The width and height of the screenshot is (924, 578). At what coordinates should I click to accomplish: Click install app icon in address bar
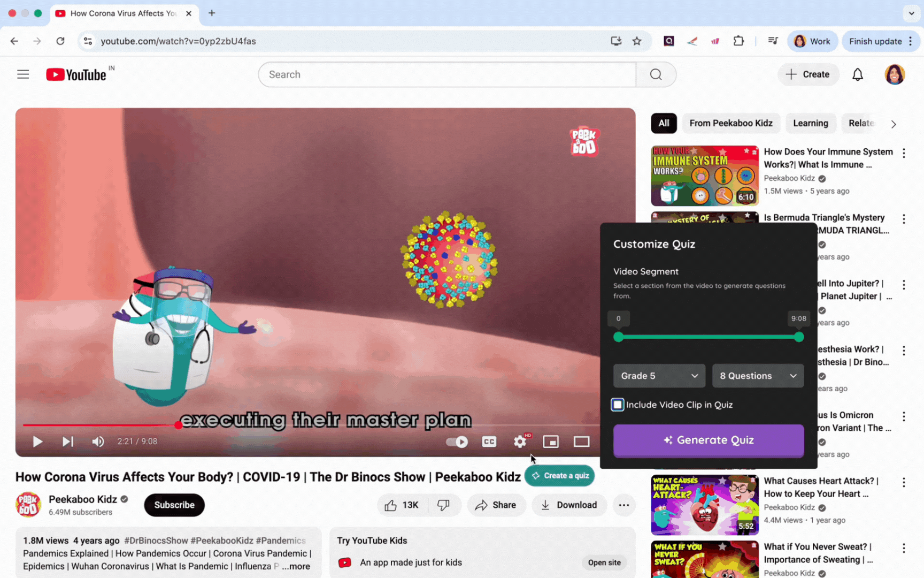(x=616, y=41)
